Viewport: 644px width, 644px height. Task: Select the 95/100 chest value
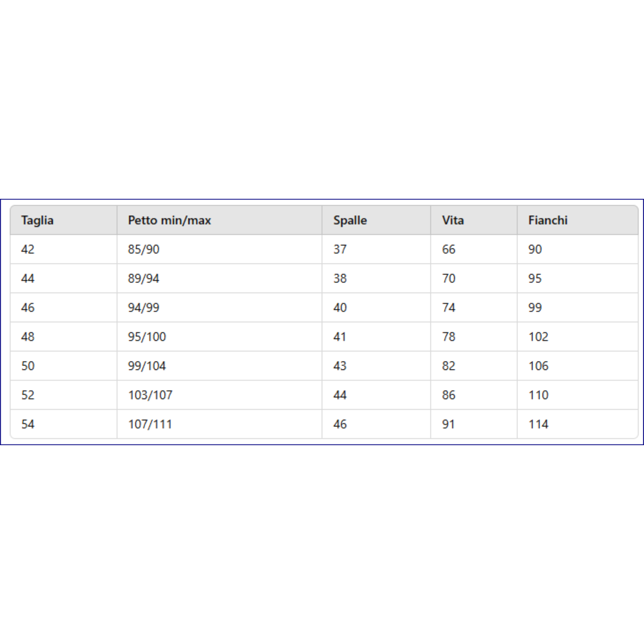(147, 337)
